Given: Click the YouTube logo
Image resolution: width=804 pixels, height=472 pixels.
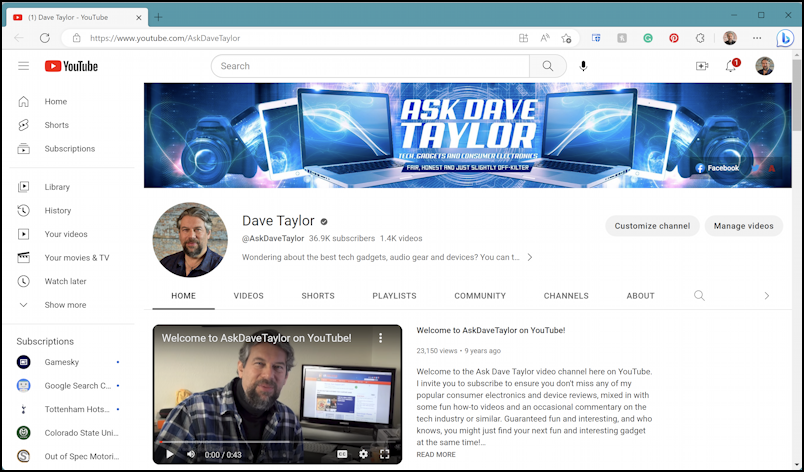Looking at the screenshot, I should click(x=71, y=66).
